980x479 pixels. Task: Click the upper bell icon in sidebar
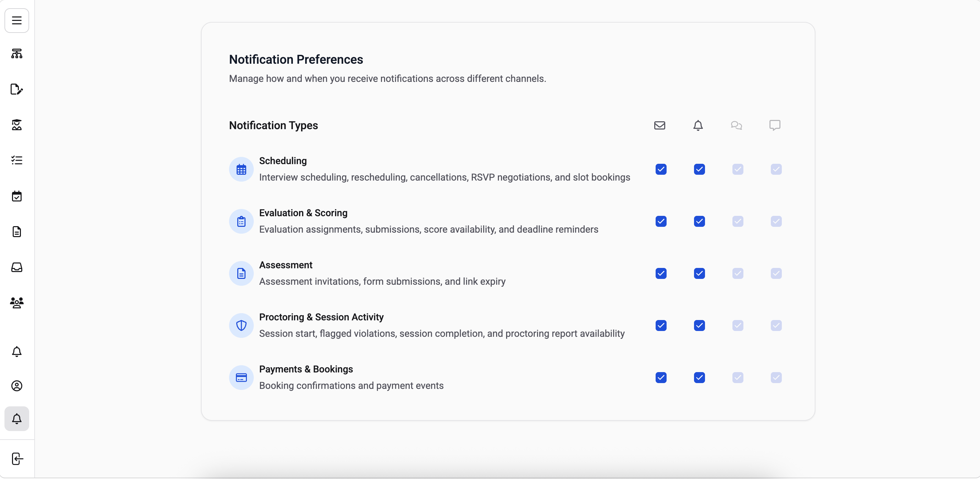(x=17, y=352)
